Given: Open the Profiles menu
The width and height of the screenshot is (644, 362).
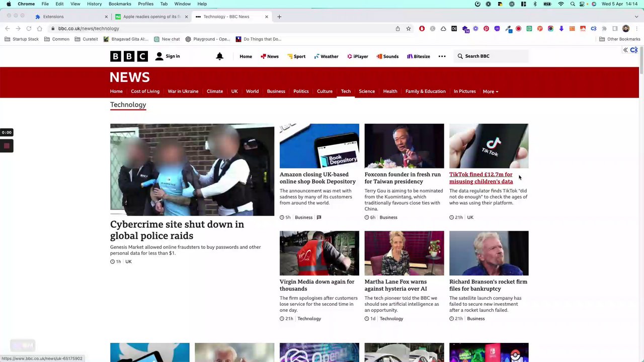Looking at the screenshot, I should pos(145,4).
